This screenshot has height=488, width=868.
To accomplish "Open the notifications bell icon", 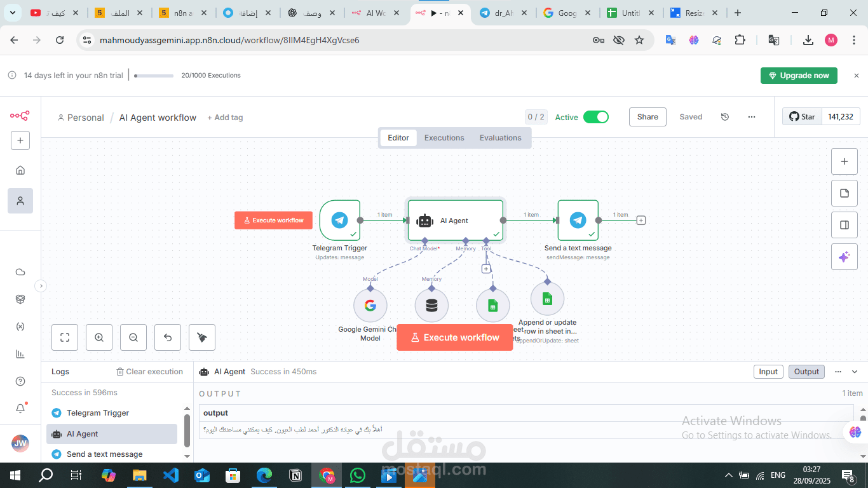I will (x=20, y=408).
